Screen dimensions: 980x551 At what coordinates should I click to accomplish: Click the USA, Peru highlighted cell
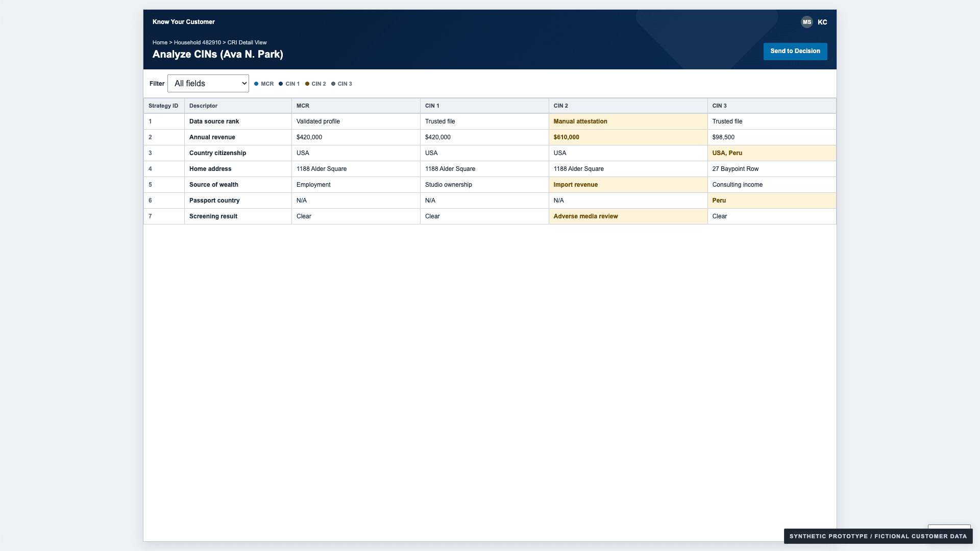tap(772, 153)
